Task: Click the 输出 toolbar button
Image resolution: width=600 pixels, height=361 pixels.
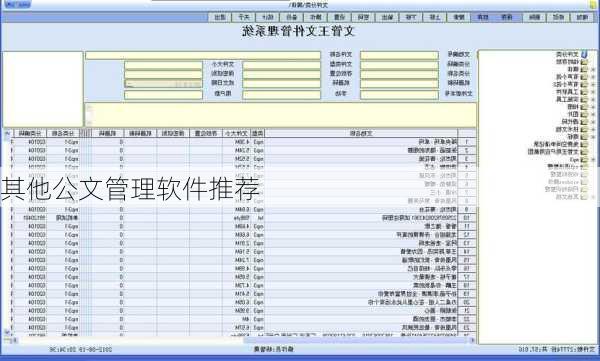Action: pyautogui.click(x=387, y=17)
